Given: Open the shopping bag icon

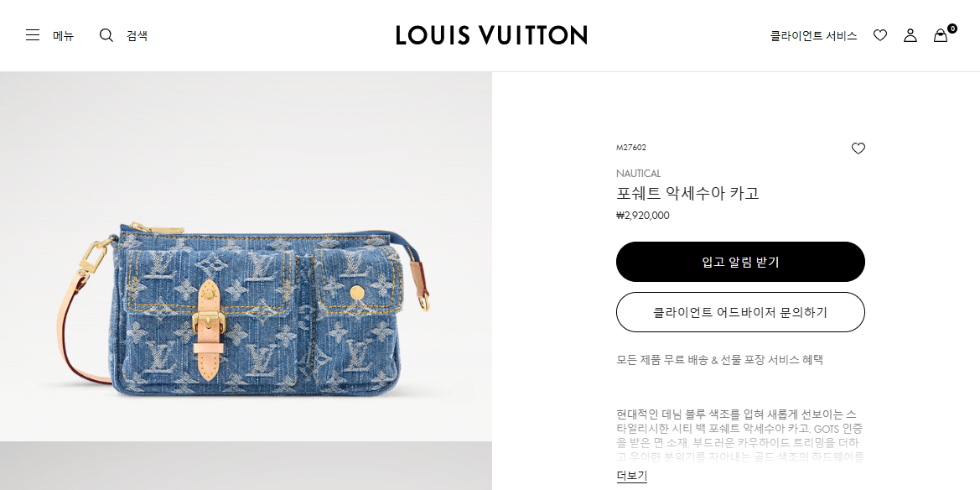Looking at the screenshot, I should (x=940, y=36).
